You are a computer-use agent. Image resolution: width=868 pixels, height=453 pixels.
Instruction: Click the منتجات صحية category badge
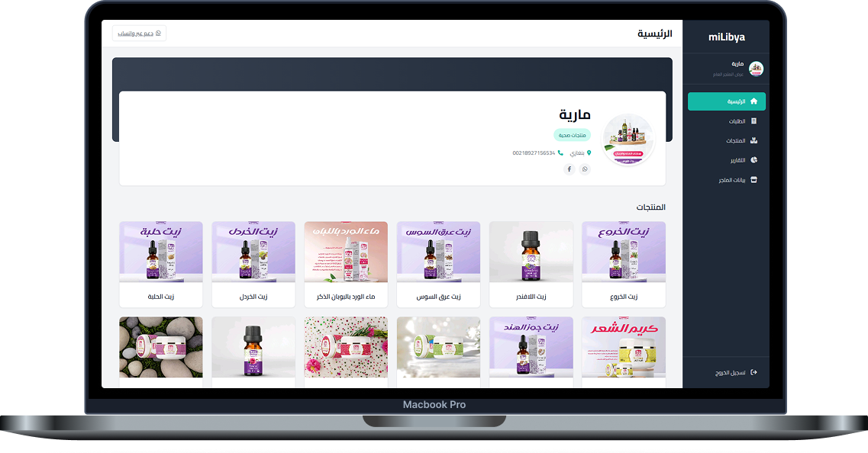tap(573, 135)
